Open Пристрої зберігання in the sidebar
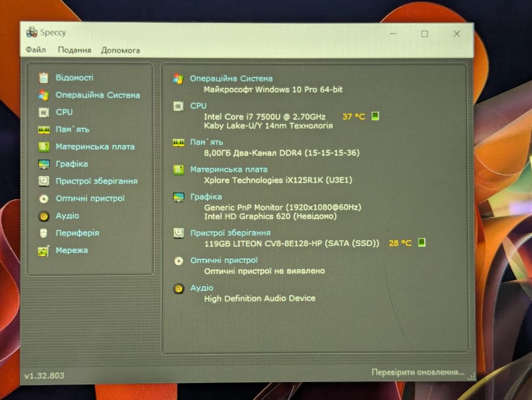 (x=97, y=181)
